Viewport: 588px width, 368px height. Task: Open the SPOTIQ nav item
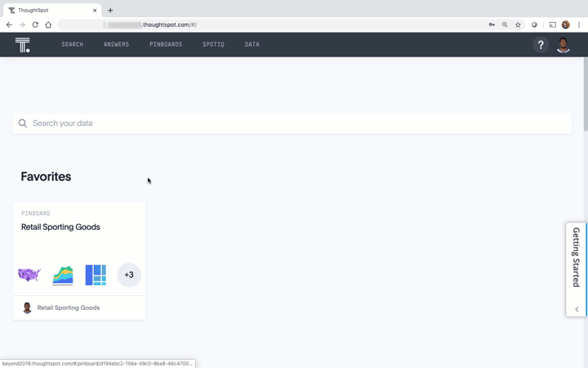click(x=213, y=44)
